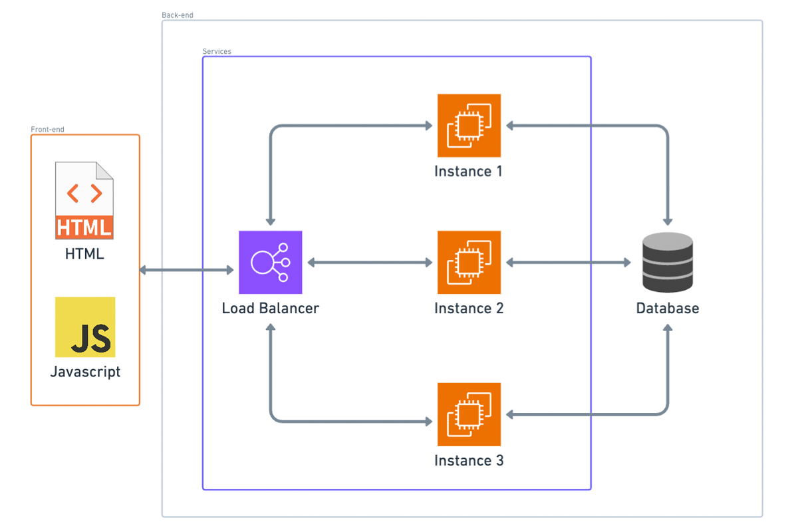Click the "Front-end" group title
798x532 pixels.
coord(48,130)
